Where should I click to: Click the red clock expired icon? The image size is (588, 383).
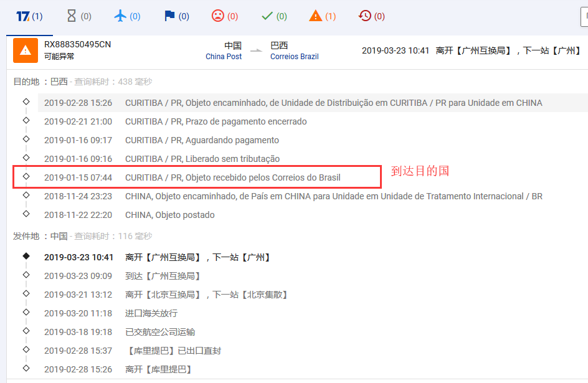click(x=365, y=16)
